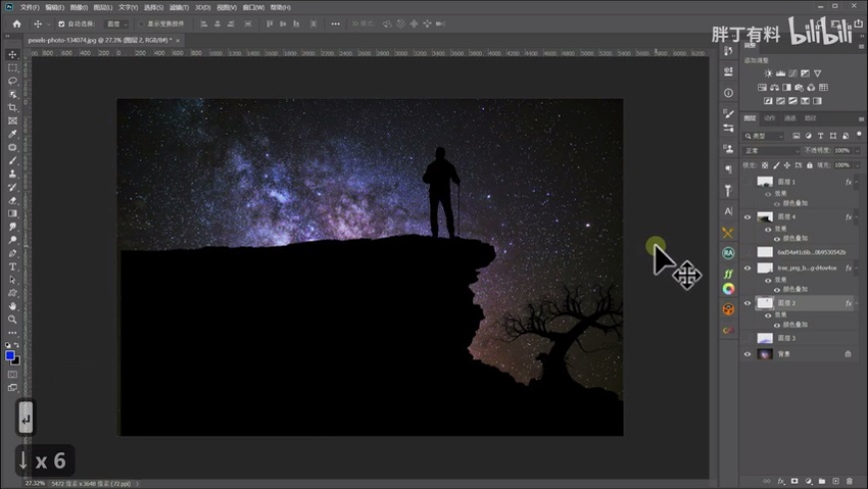
Task: Close the pexels-photo document tab
Action: tap(178, 41)
